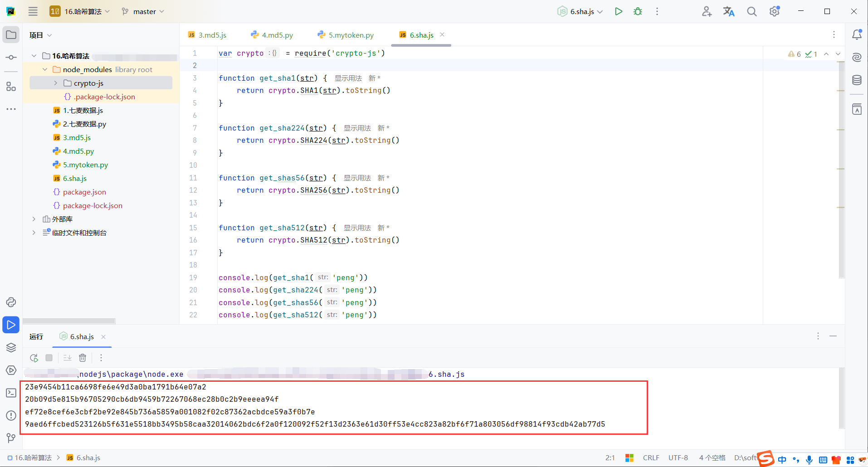Toggle the Run tool window
The height and width of the screenshot is (467, 868).
point(11,325)
